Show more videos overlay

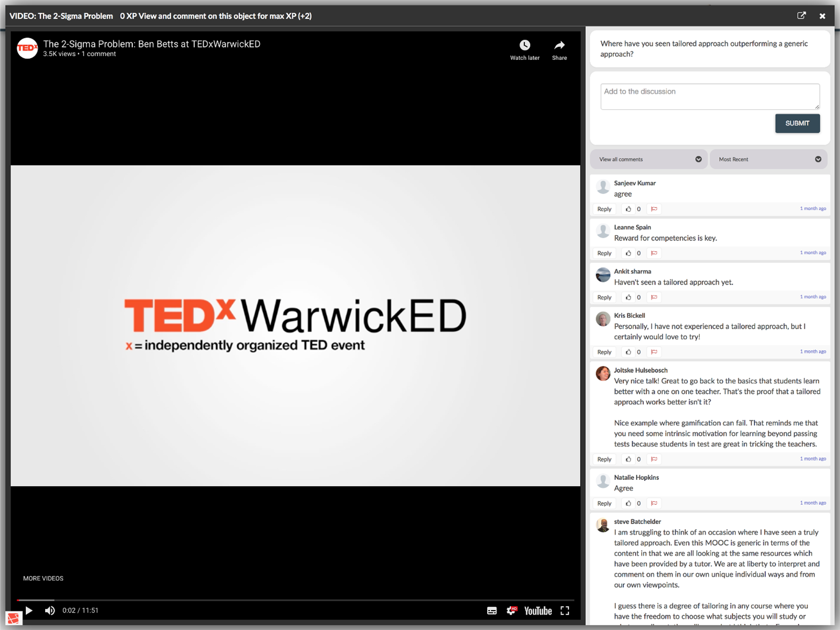[x=43, y=579]
